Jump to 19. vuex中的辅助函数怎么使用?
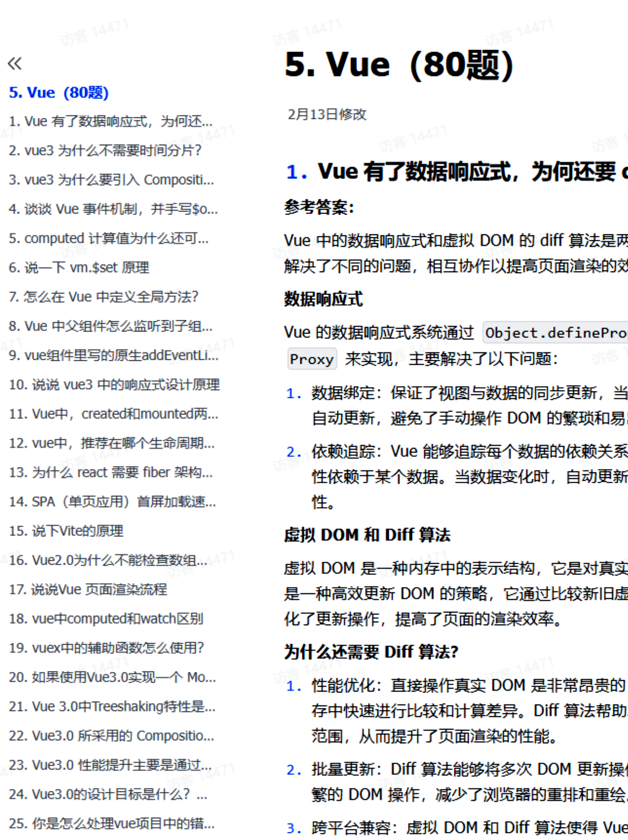This screenshot has height=840, width=628. (106, 648)
